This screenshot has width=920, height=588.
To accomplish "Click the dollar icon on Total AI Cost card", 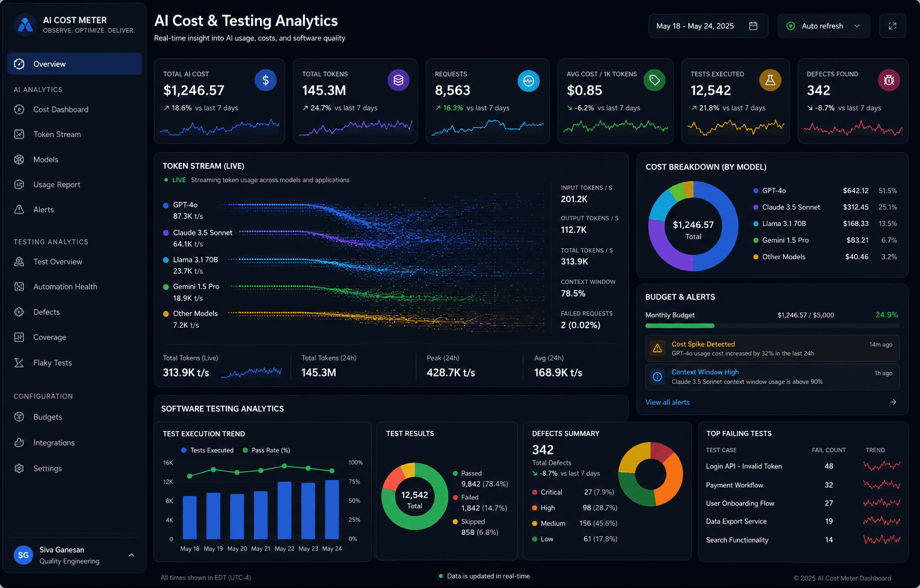I will coord(266,80).
